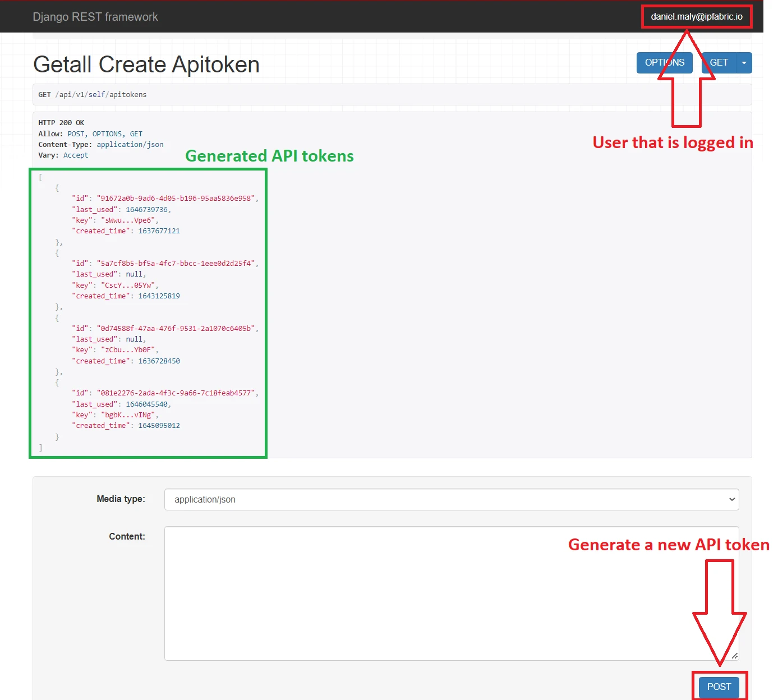Viewport: 778px width, 700px height.
Task: Open the Media type dropdown
Action: coord(730,499)
